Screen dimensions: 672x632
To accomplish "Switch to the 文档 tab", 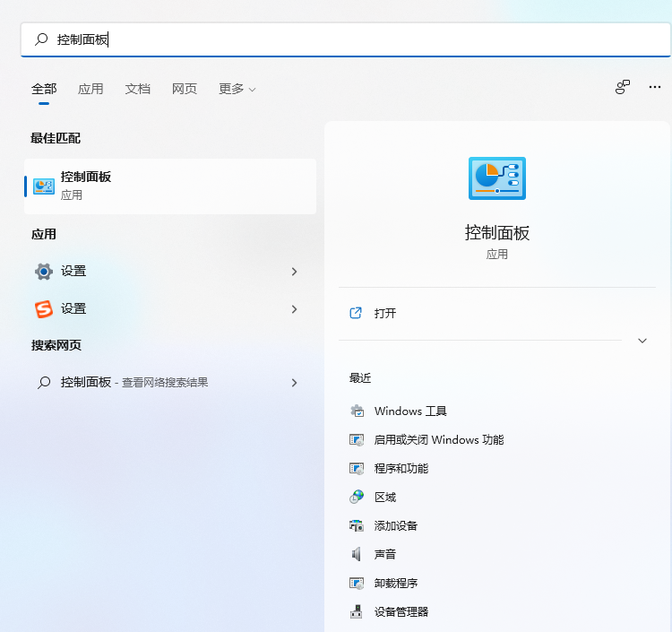I will (138, 89).
